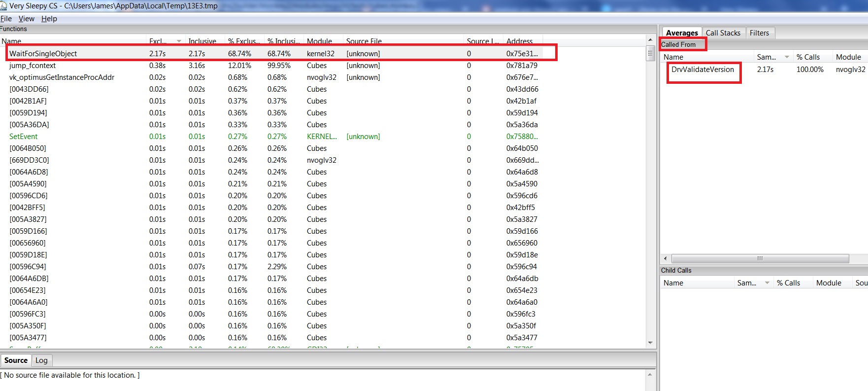The image size is (868, 391).
Task: Click the Called From horizontal scrollbar thumb
Action: coord(760,258)
